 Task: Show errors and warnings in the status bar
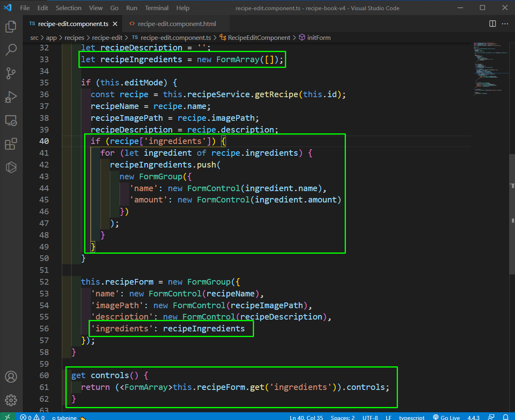click(x=33, y=417)
